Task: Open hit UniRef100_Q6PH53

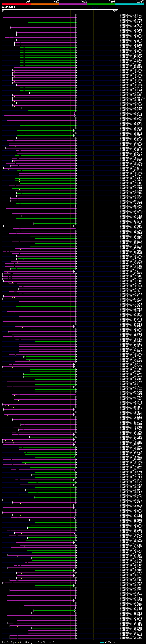Action: coord(131,20)
